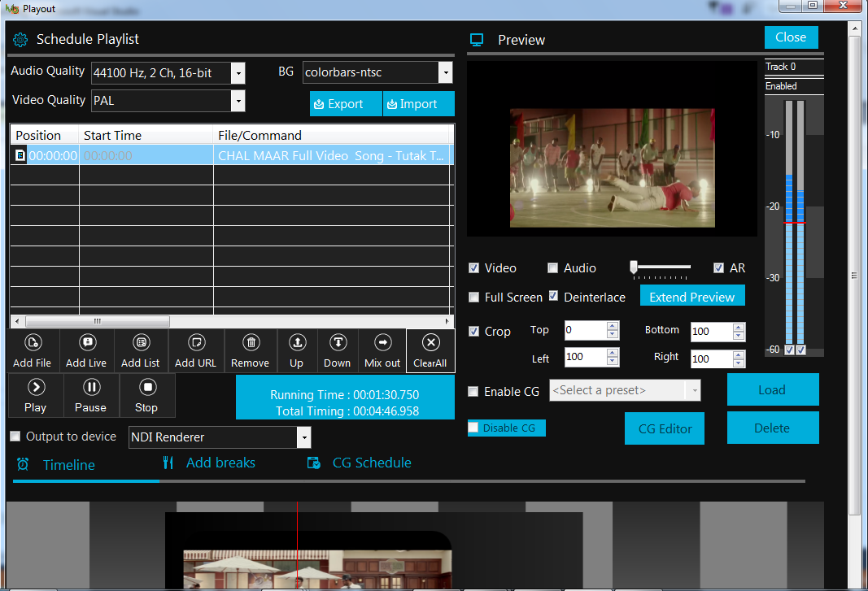Click the Close button in Preview panel
Image resolution: width=868 pixels, height=591 pixels.
point(791,37)
